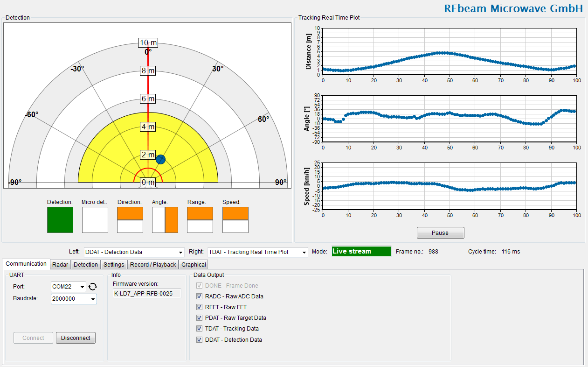Open the Right view dropdown
This screenshot has height=367, width=588.
(258, 252)
